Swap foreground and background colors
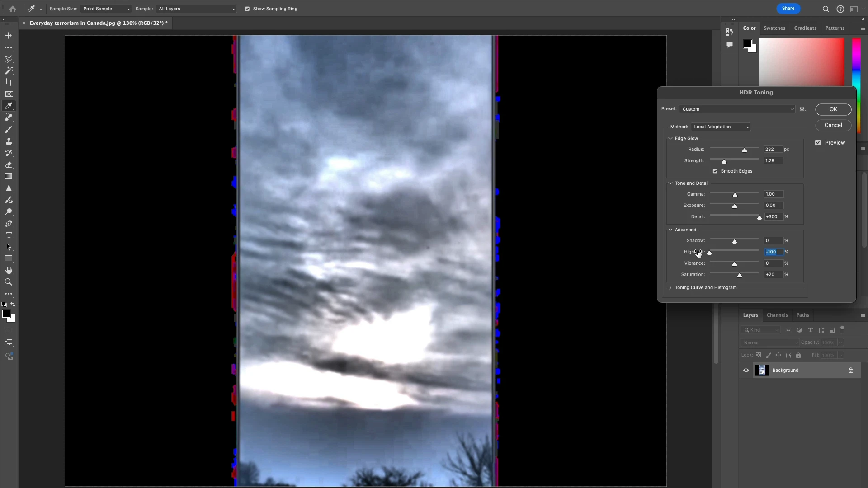 13,305
